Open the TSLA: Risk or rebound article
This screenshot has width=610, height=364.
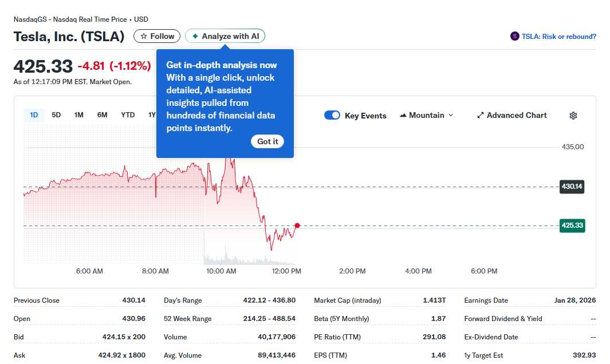[560, 35]
